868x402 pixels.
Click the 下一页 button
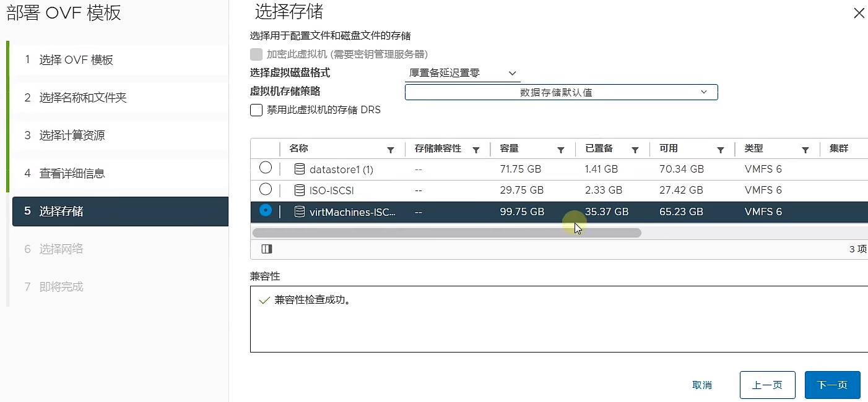(832, 384)
